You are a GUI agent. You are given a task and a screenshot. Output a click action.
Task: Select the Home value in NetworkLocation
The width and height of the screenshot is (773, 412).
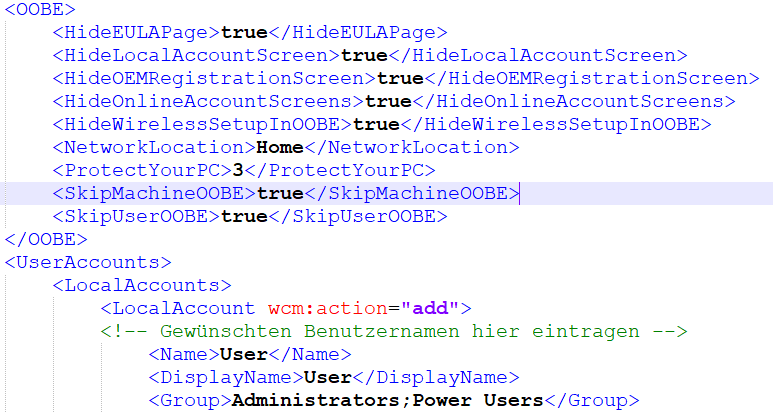click(x=281, y=147)
